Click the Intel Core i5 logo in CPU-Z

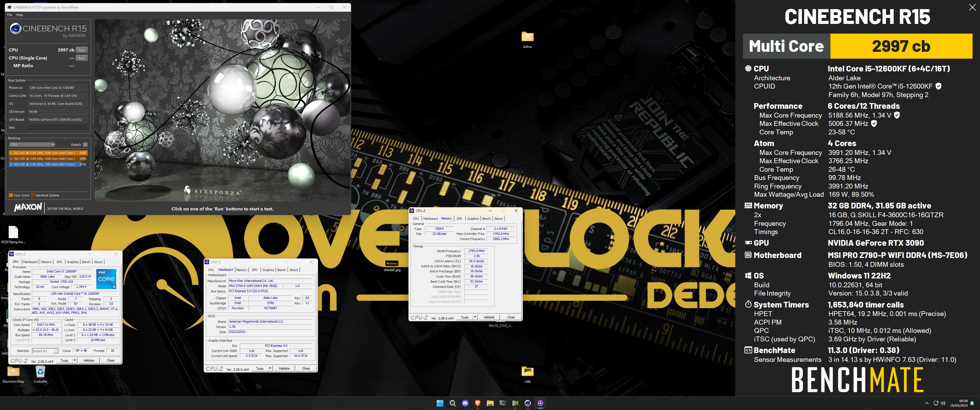pyautogui.click(x=106, y=279)
